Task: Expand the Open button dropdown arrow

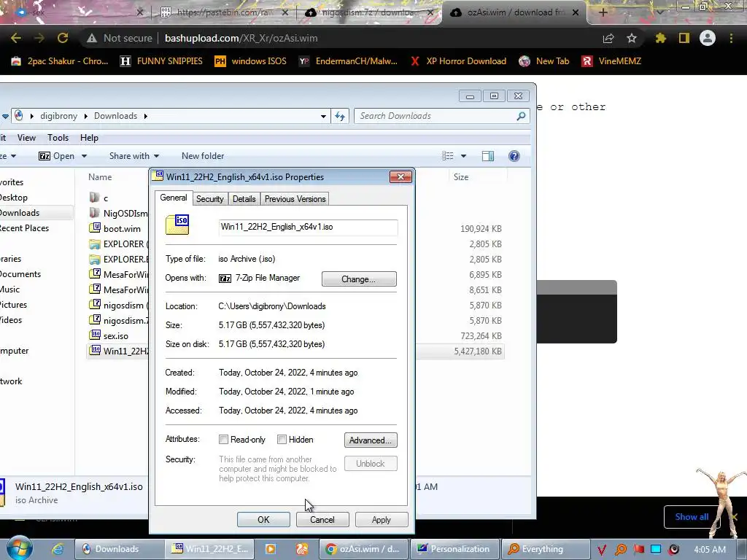Action: (85, 156)
